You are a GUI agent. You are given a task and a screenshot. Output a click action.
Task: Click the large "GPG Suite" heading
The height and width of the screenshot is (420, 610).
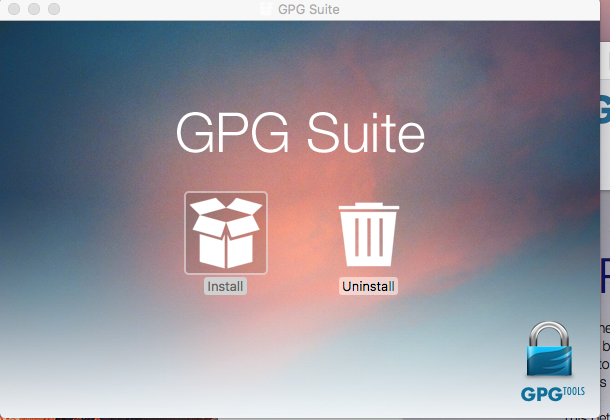[x=300, y=134]
